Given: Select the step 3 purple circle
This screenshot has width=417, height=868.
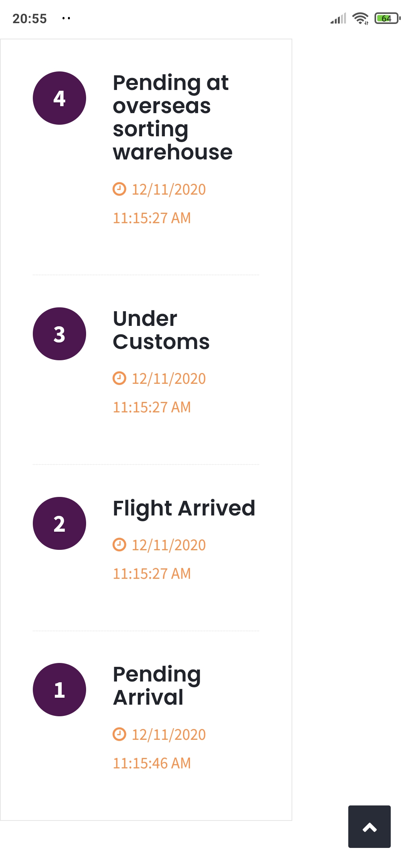Looking at the screenshot, I should click(x=59, y=334).
